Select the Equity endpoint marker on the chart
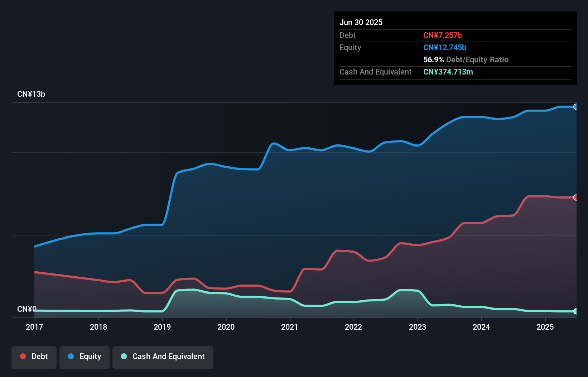Image resolution: width=588 pixels, height=377 pixels. [x=575, y=107]
